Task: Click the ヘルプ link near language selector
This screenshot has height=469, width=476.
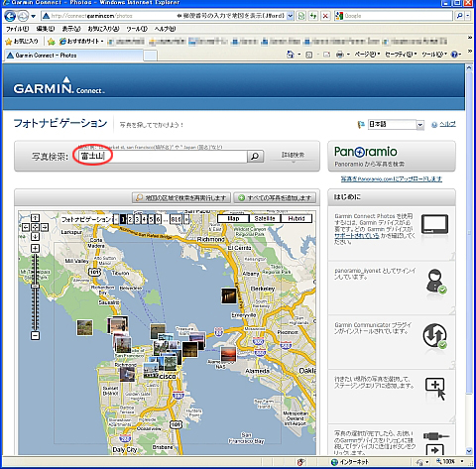Action: pos(447,124)
